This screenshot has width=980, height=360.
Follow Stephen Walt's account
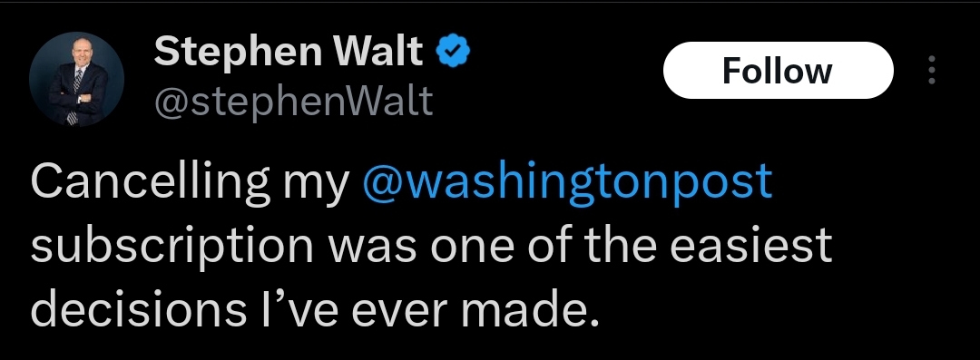779,71
